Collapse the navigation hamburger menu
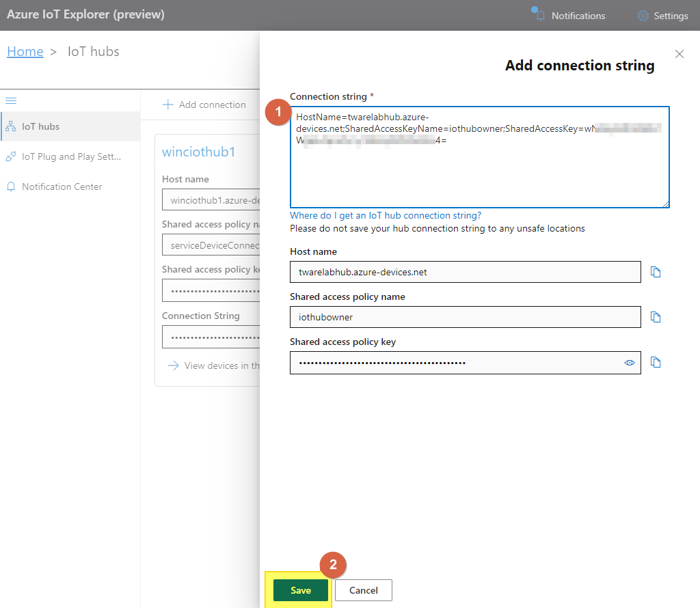 point(11,101)
